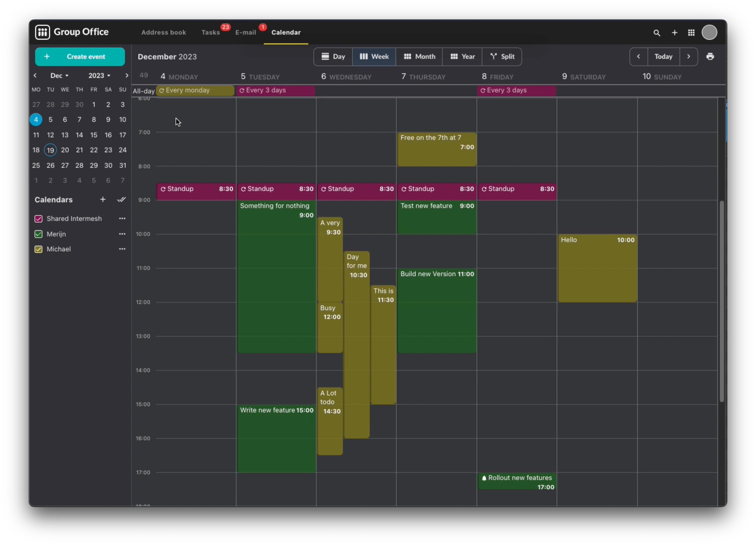Image resolution: width=756 pixels, height=545 pixels.
Task: Click the print calendar icon
Action: click(710, 56)
